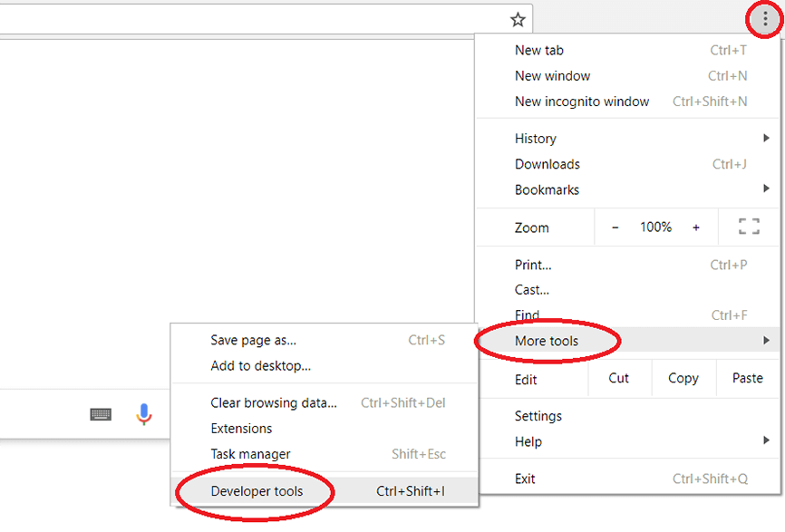Open a New incognito window
Viewport: 785px width, 532px height.
click(x=581, y=102)
